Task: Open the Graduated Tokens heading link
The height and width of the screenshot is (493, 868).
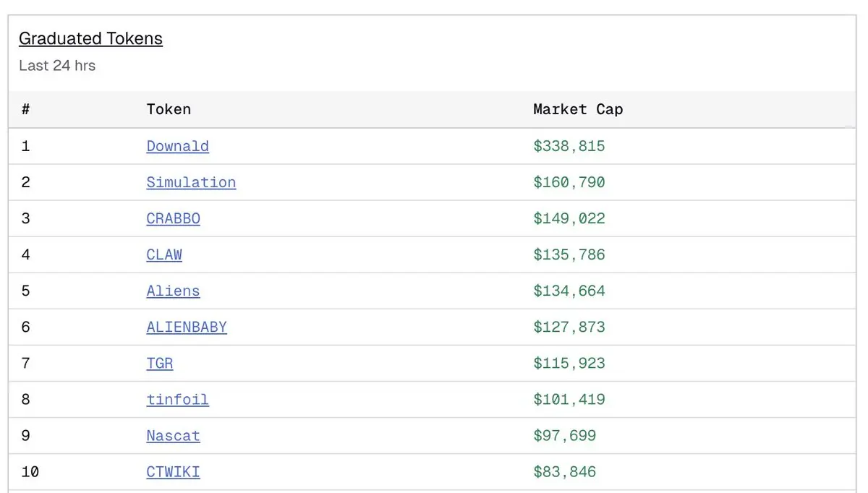Action: coord(90,39)
